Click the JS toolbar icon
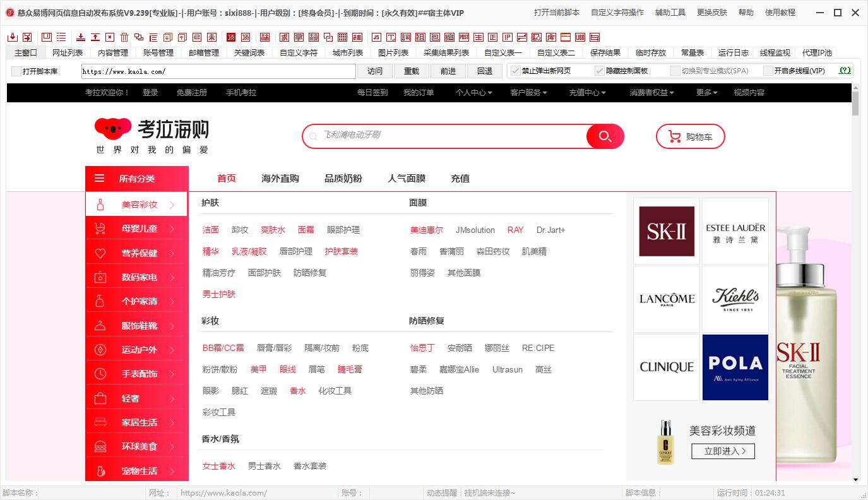Viewport: 868px width, 500px height. tap(376, 37)
